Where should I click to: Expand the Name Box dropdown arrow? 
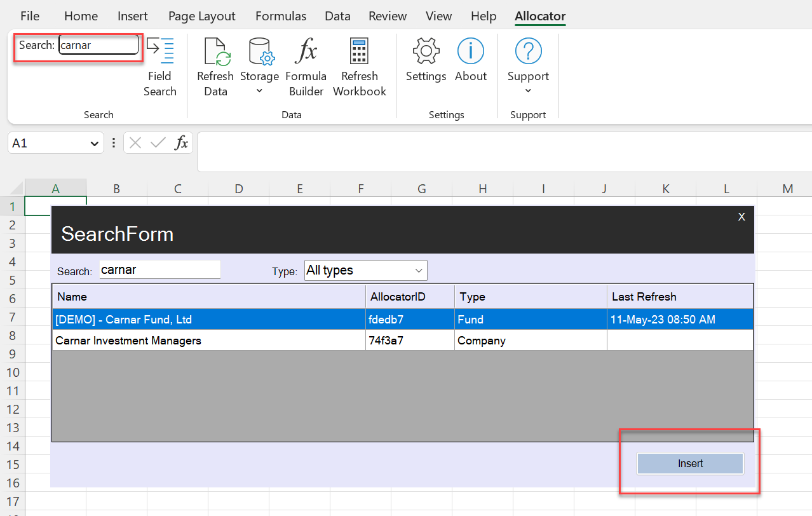(x=95, y=144)
